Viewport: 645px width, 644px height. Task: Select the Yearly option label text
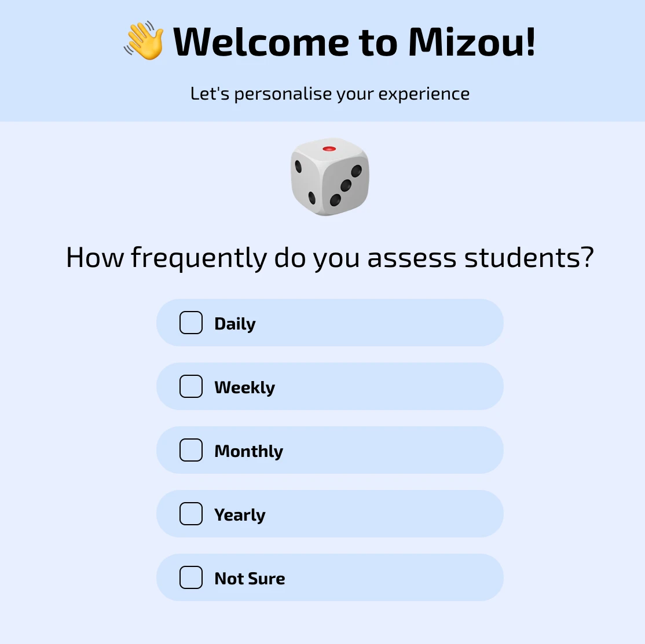pos(240,515)
